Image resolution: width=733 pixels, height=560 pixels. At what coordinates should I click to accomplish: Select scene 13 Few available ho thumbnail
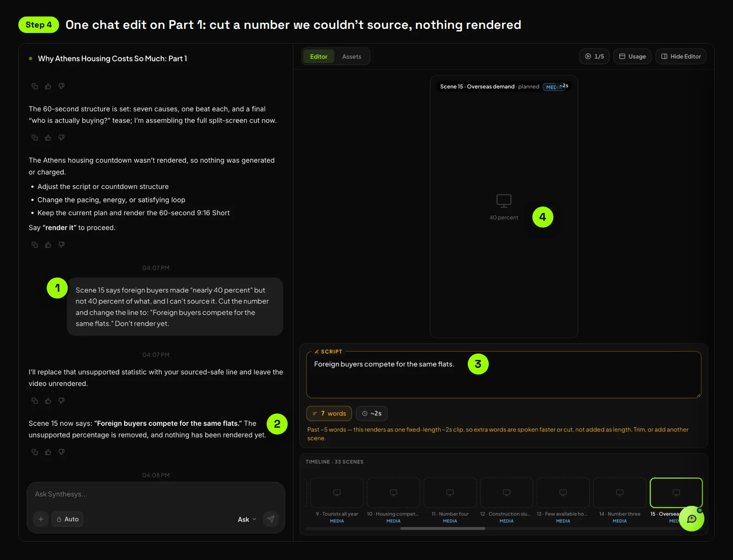(x=563, y=493)
